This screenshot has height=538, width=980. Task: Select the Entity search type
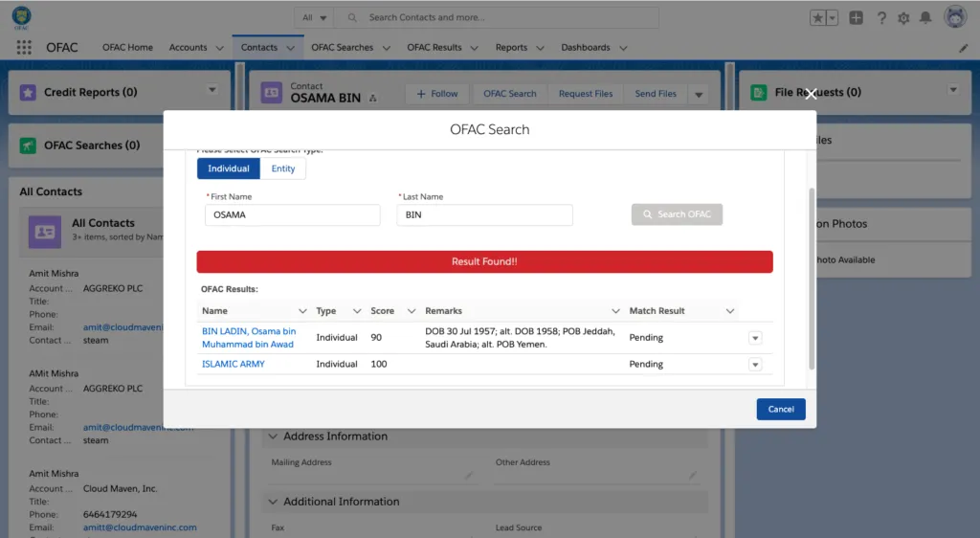point(283,168)
